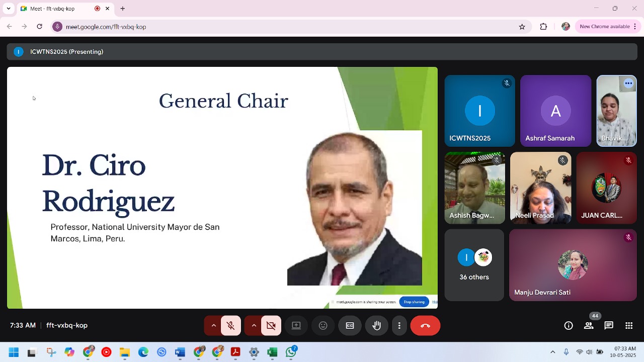Turn on the camera
644x362 pixels.
tap(271, 326)
